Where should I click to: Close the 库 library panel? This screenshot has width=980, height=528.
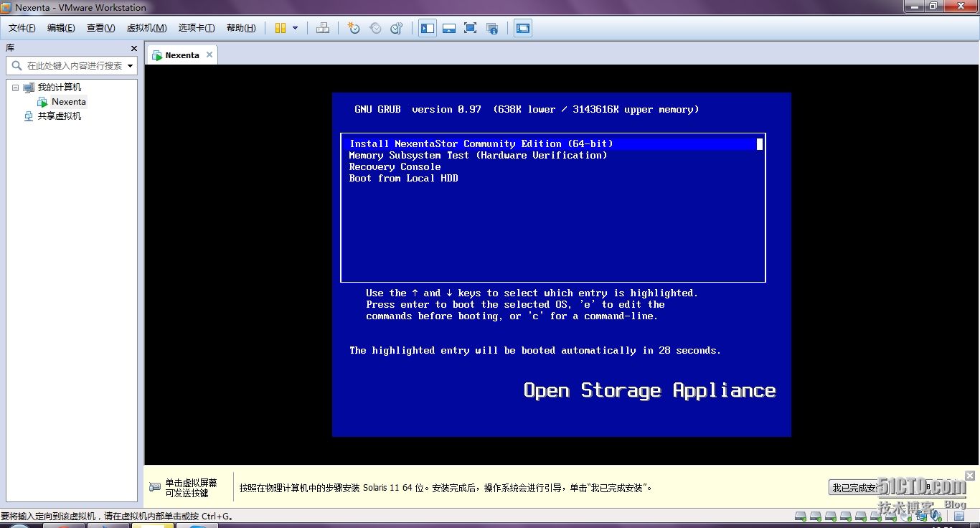(134, 48)
